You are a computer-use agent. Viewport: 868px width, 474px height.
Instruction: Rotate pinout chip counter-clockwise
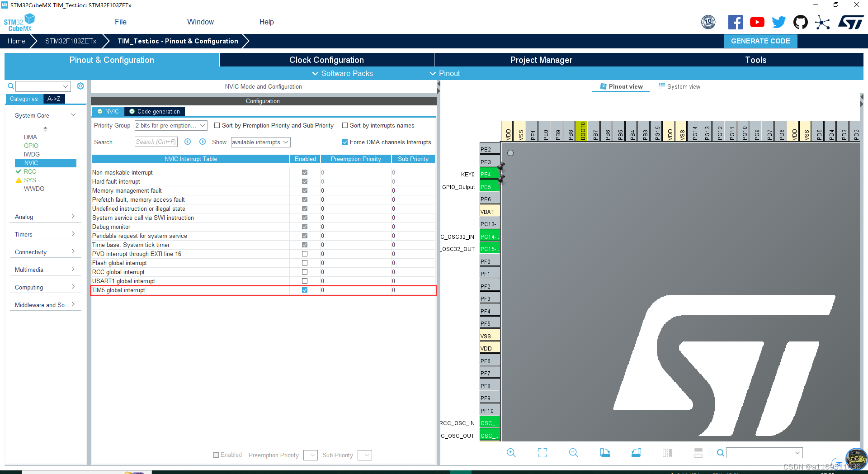(x=636, y=453)
